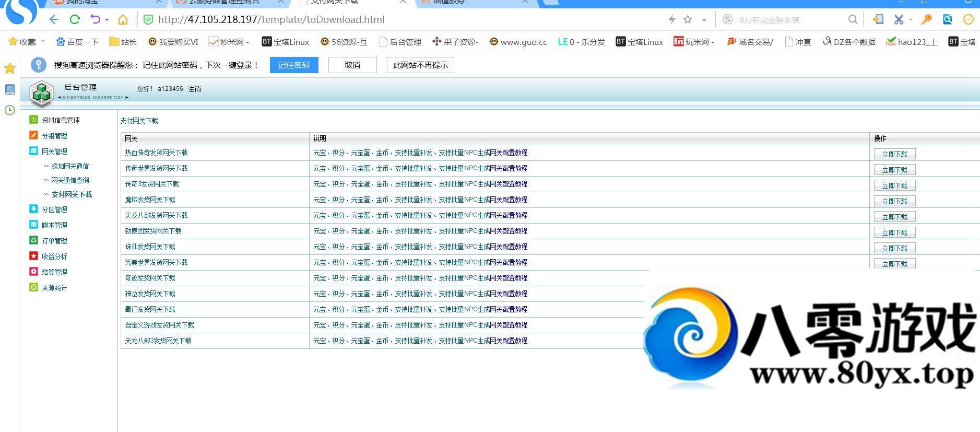The height and width of the screenshot is (432, 980).
Task: Click 天龙八部发货网关下载 link
Action: click(156, 215)
